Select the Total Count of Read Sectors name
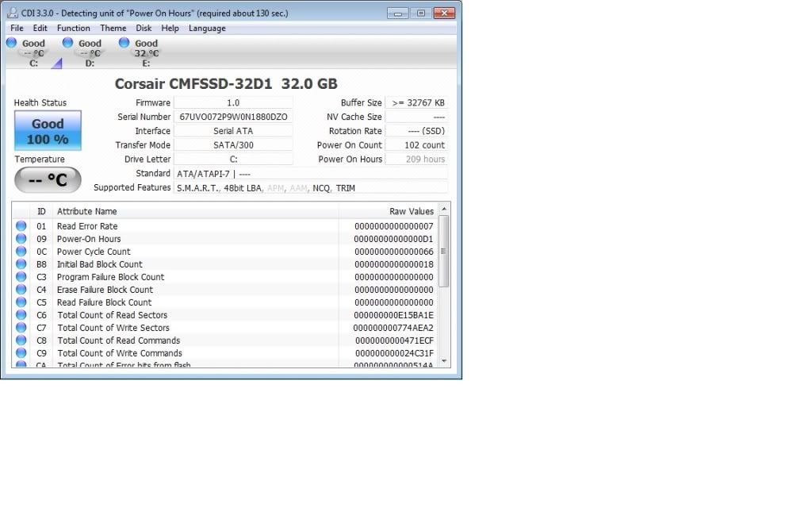Image resolution: width=812 pixels, height=508 pixels. tap(113, 314)
